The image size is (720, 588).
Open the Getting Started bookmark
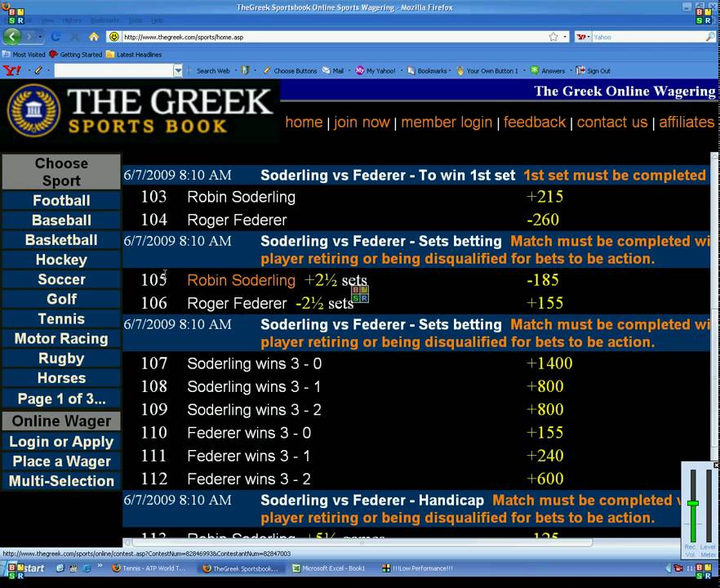pyautogui.click(x=76, y=55)
